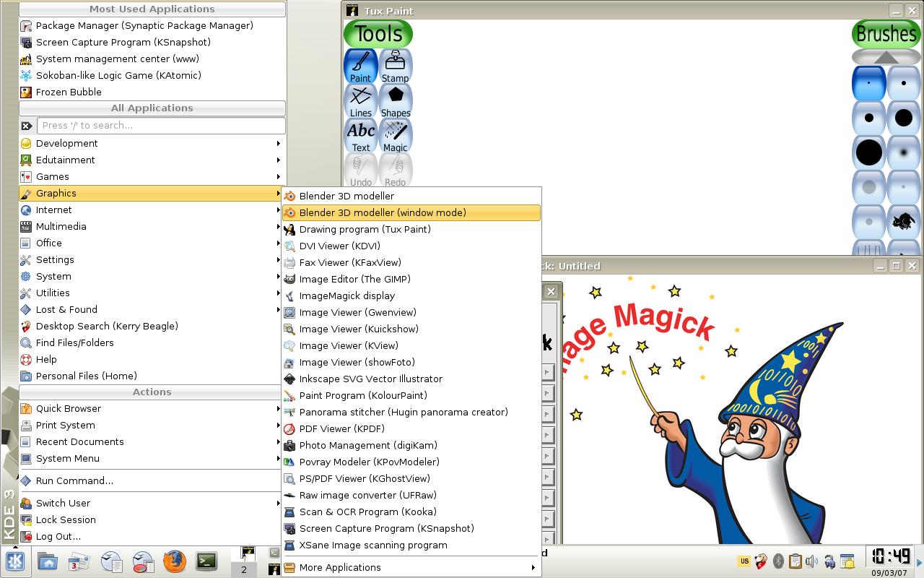Switch to virtual desktop 2 in pager
Image resolution: width=924 pixels, height=578 pixels.
tap(244, 569)
